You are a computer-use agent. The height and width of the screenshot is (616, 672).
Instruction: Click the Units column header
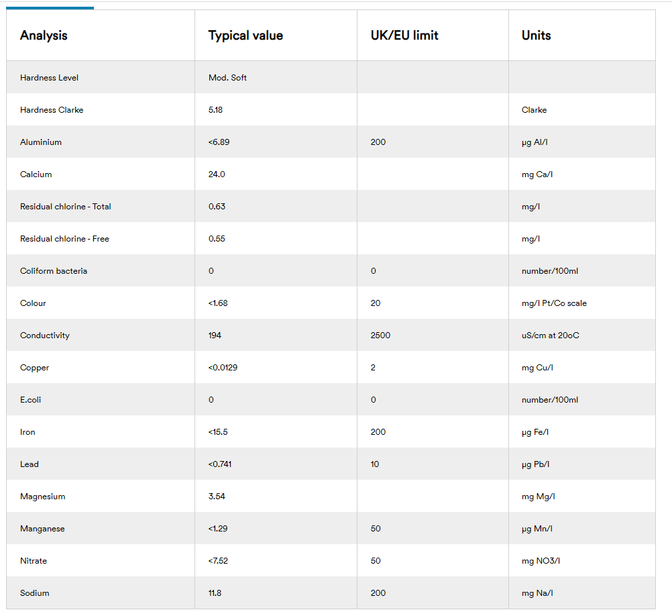pyautogui.click(x=537, y=36)
